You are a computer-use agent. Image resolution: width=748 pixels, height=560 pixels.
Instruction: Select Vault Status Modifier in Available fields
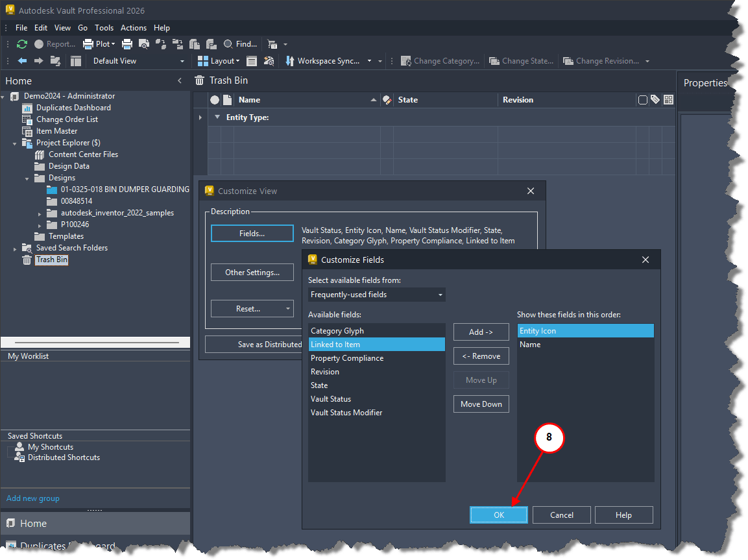click(377, 413)
